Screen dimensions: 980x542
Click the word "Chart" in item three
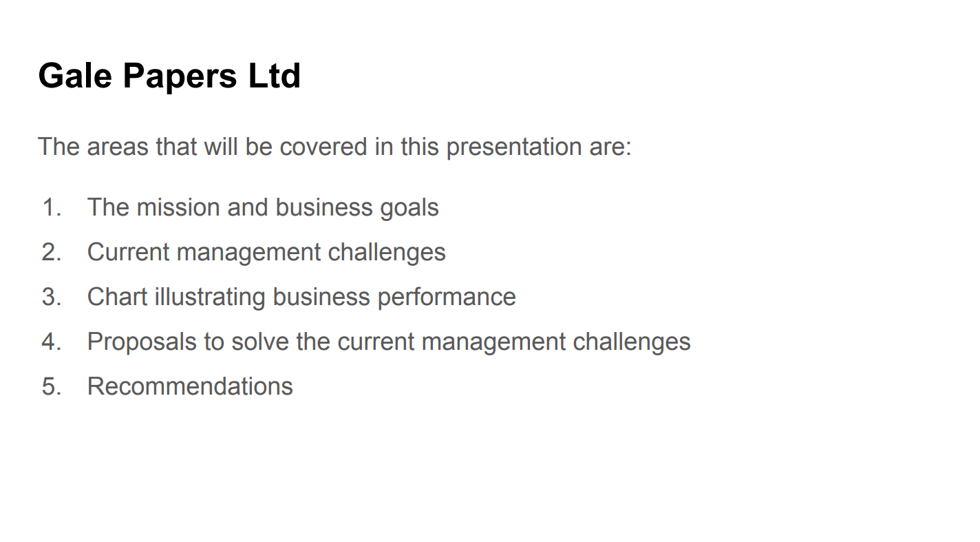(x=117, y=297)
